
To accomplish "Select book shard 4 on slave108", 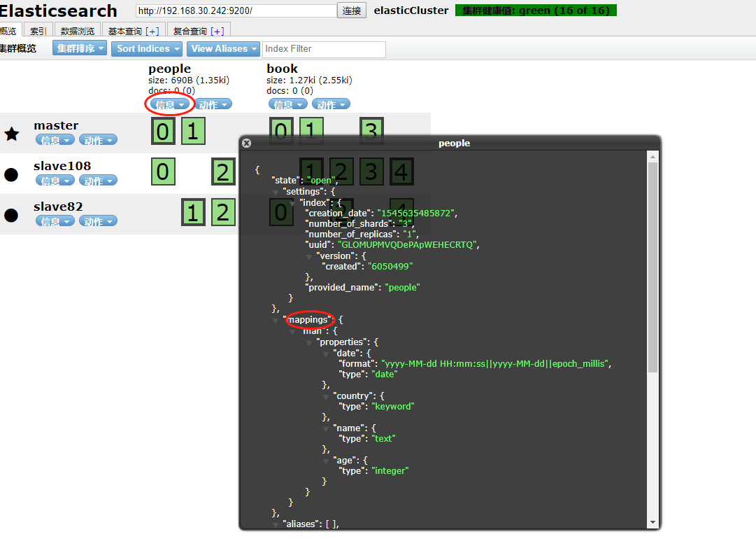I will pyautogui.click(x=401, y=171).
